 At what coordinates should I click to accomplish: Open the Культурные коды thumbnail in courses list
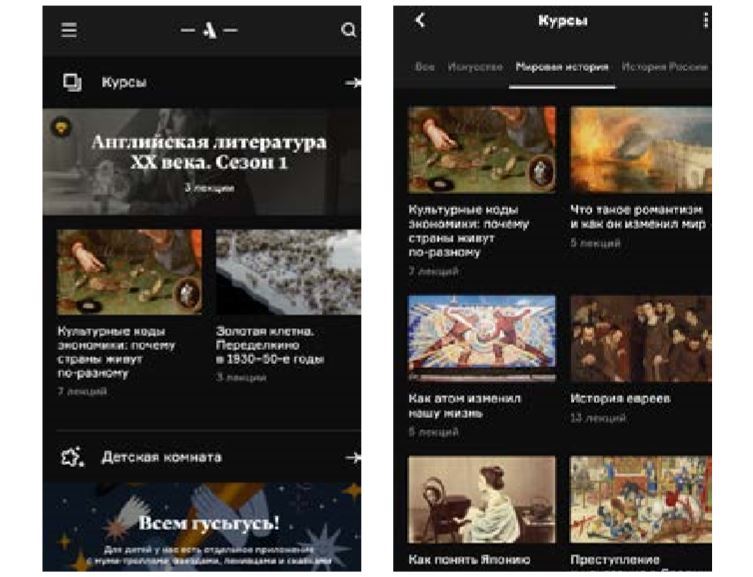tap(482, 150)
